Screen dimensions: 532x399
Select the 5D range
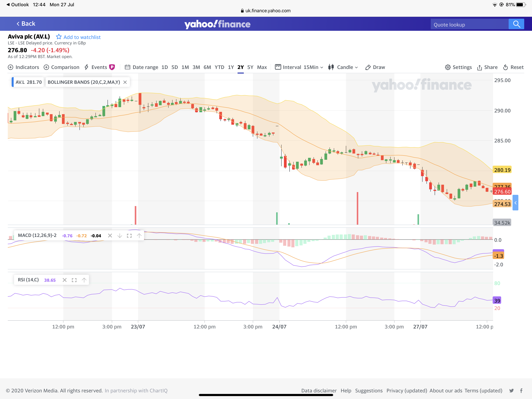coord(175,67)
